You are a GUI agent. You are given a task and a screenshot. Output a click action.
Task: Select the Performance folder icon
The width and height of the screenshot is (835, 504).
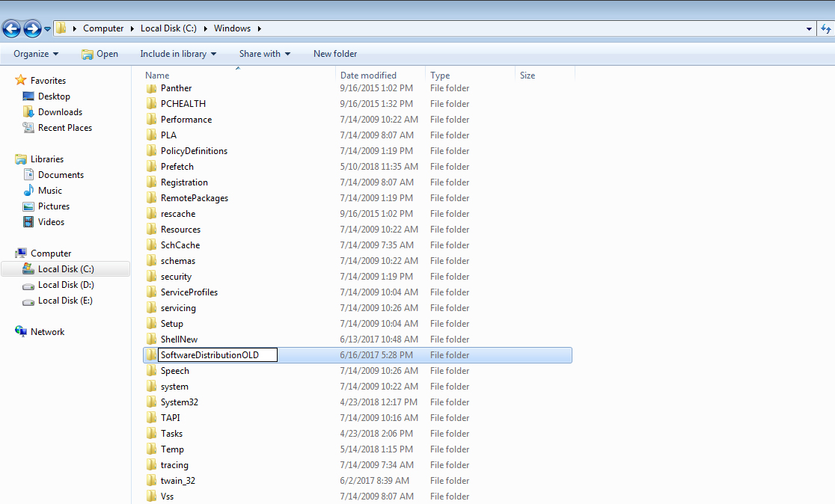(x=151, y=120)
